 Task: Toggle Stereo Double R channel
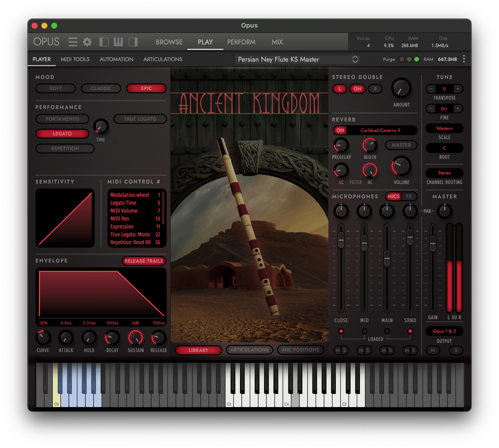tap(375, 89)
